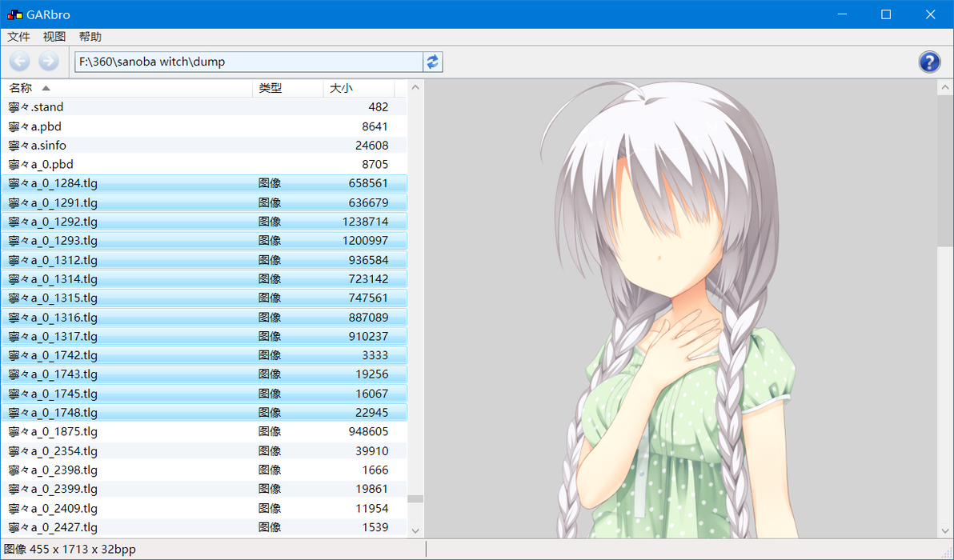This screenshot has width=954, height=560.
Task: Select the file 寧々a_0_1317.tlg
Action: [204, 336]
